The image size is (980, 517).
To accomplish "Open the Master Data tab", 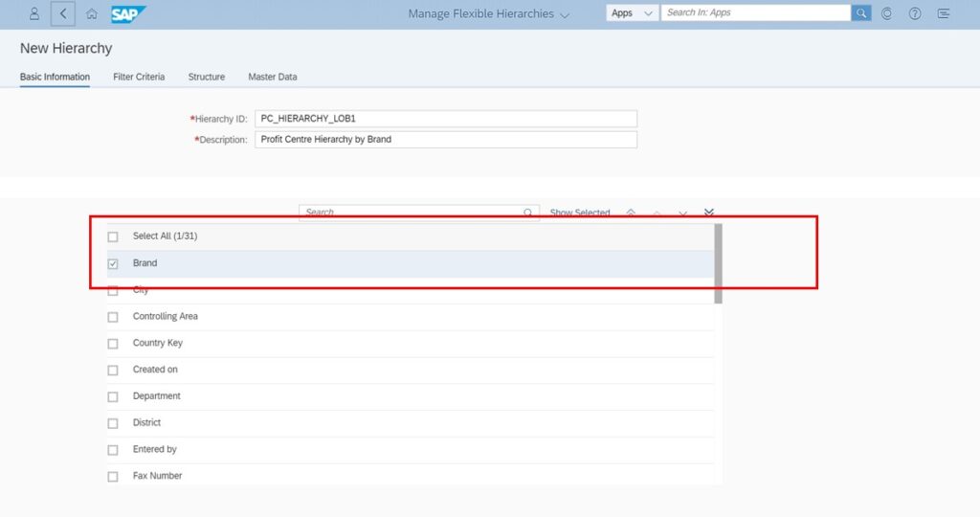I will tap(273, 77).
